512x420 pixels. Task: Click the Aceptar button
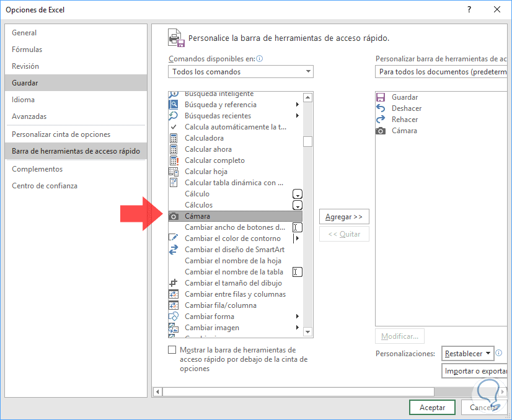432,407
